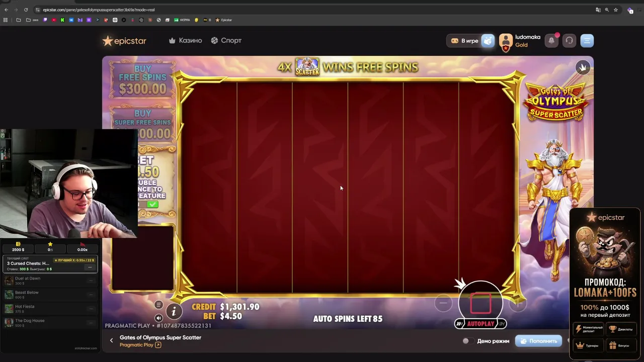This screenshot has height=362, width=644.
Task: Stop the auto spin
Action: pyautogui.click(x=480, y=303)
